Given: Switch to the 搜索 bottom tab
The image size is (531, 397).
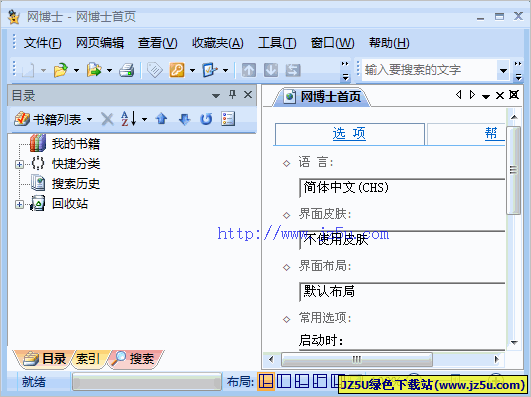Looking at the screenshot, I should pyautogui.click(x=135, y=358).
